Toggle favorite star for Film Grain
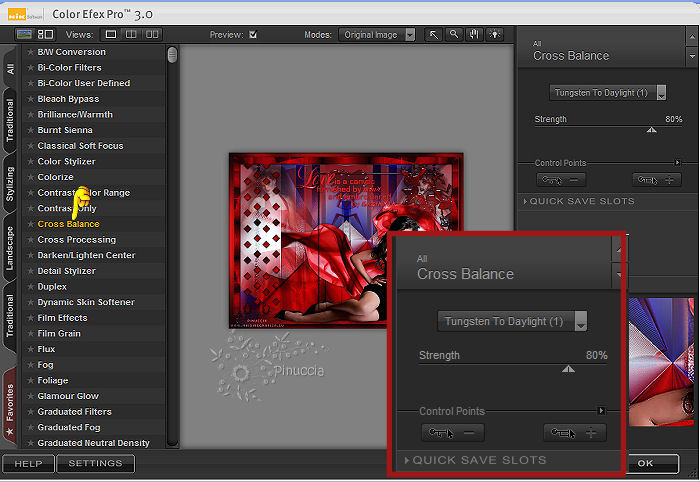The height and width of the screenshot is (482, 700). click(30, 333)
